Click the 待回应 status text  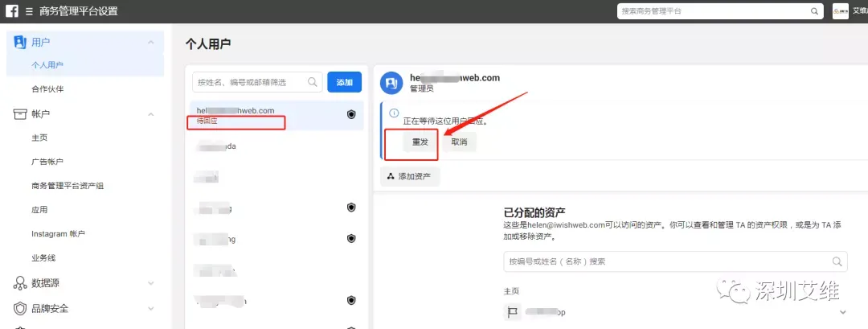click(207, 121)
